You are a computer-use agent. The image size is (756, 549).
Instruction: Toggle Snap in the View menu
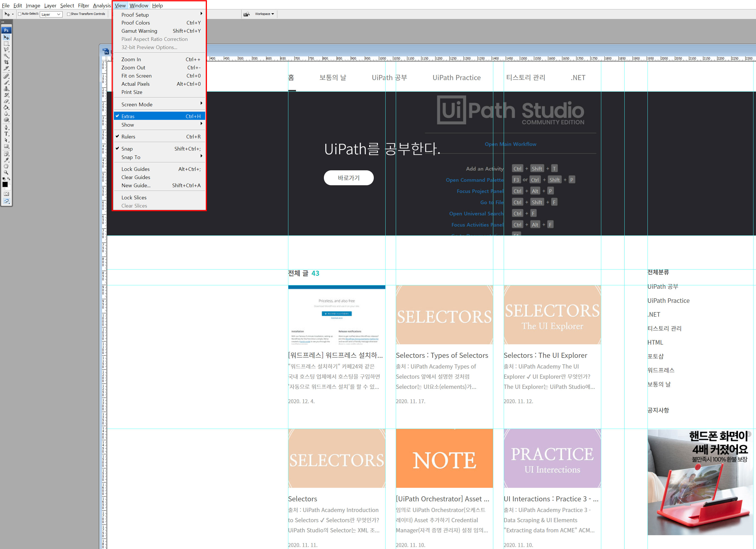coord(159,149)
